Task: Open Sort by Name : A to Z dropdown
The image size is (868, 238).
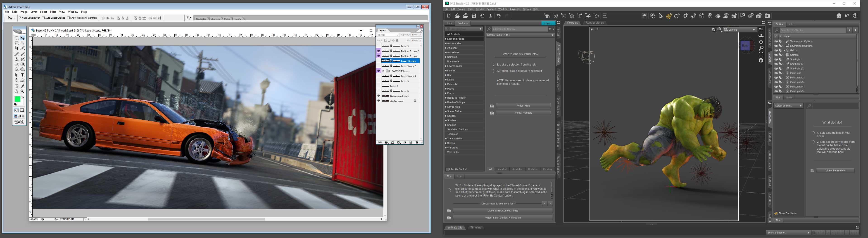Action: [x=520, y=35]
